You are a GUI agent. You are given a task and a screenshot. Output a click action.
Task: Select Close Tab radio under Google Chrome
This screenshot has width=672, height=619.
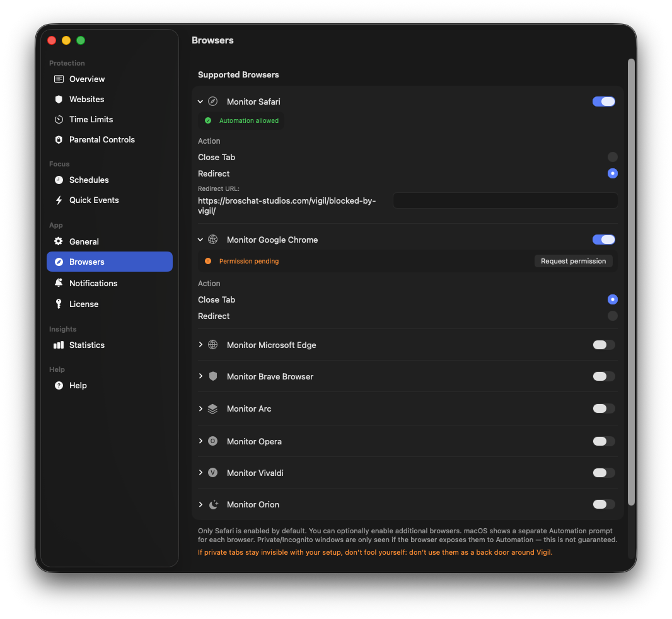click(613, 299)
